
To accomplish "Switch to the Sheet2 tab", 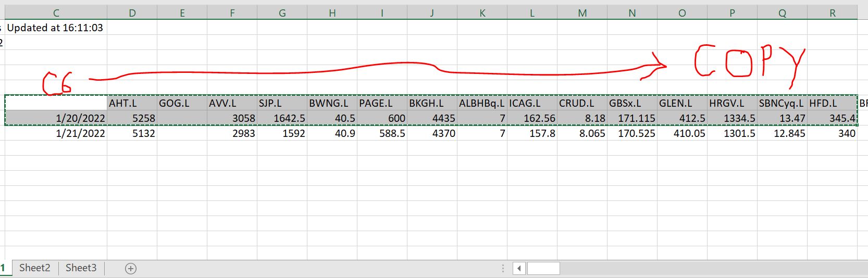I will tap(35, 268).
